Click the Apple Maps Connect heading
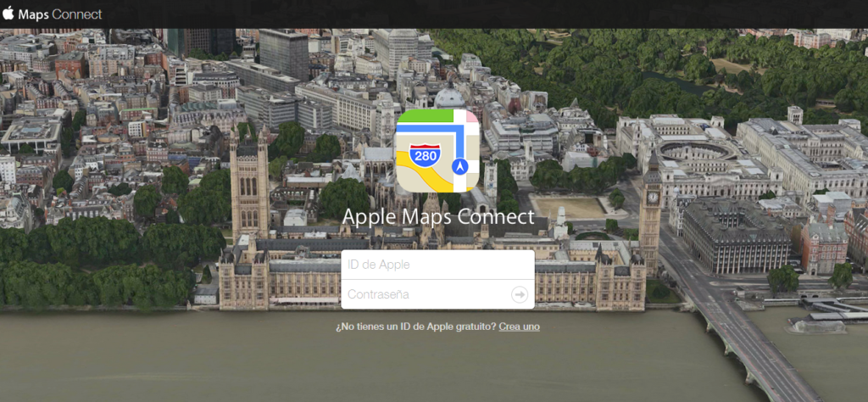 (438, 216)
